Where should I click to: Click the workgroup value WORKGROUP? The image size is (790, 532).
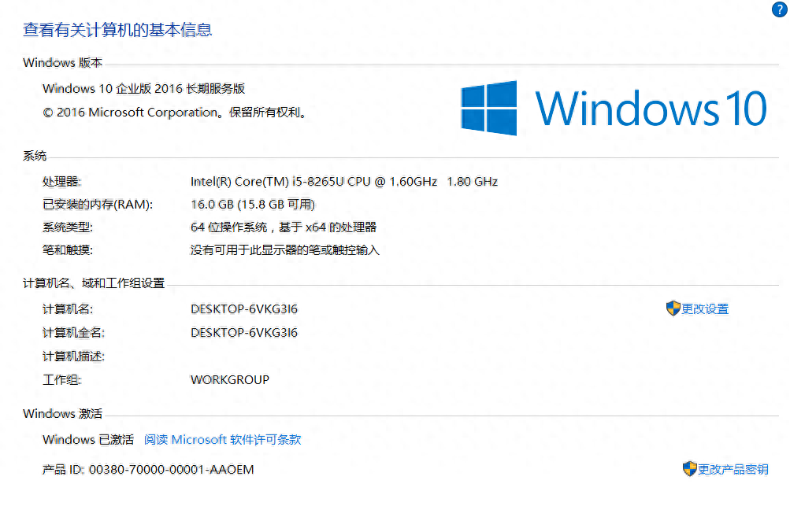229,379
